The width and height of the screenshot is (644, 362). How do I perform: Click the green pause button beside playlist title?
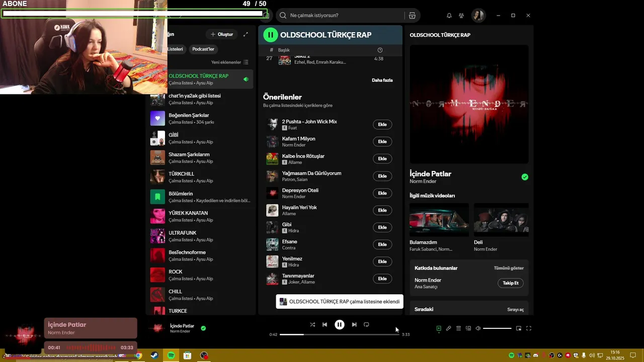tap(270, 35)
